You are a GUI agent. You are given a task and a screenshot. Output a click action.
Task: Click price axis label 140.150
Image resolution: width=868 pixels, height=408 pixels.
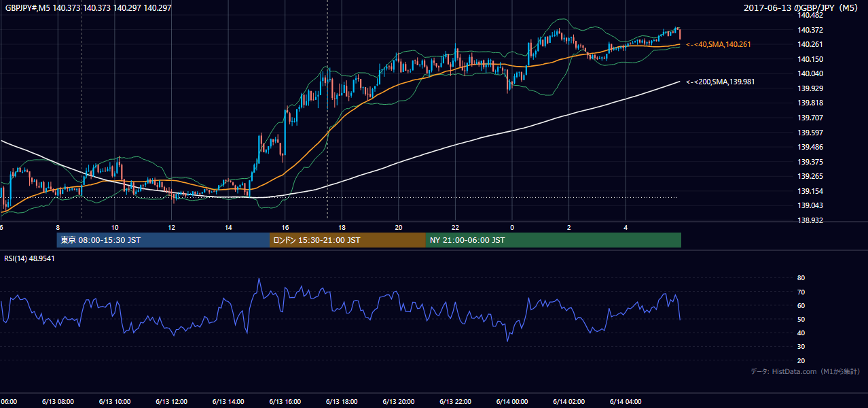[812, 59]
